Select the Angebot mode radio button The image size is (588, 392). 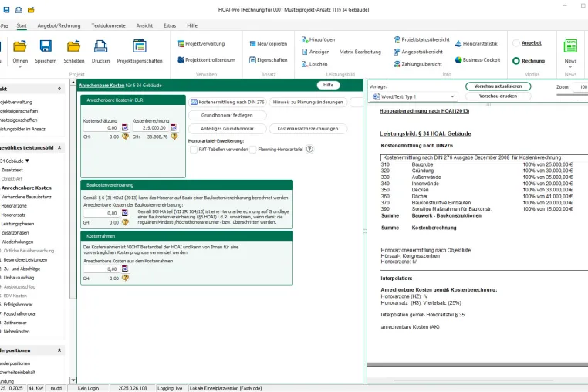[516, 43]
